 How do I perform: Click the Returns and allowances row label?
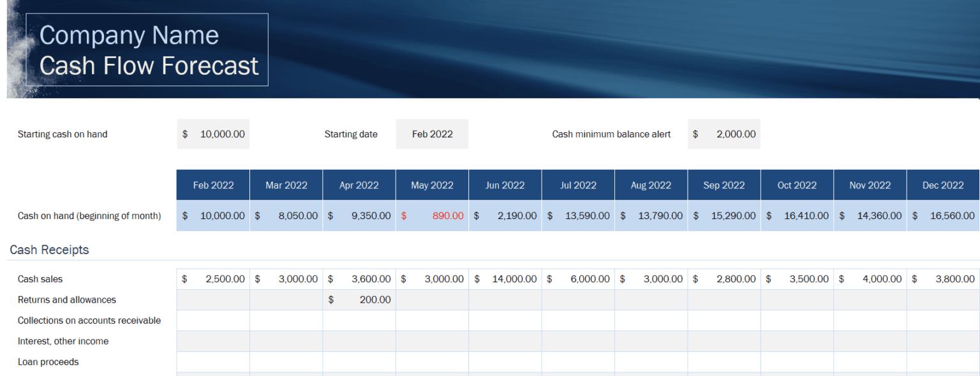(x=67, y=299)
